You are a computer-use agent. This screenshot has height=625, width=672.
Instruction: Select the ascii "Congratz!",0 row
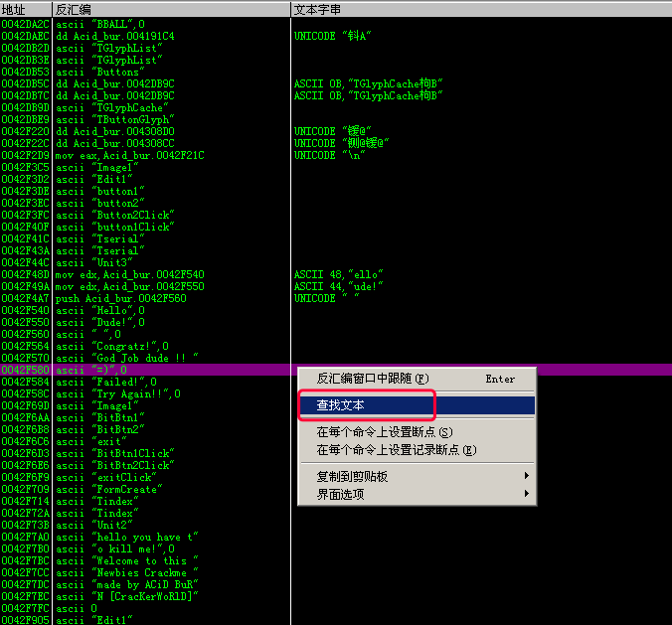pyautogui.click(x=336, y=346)
